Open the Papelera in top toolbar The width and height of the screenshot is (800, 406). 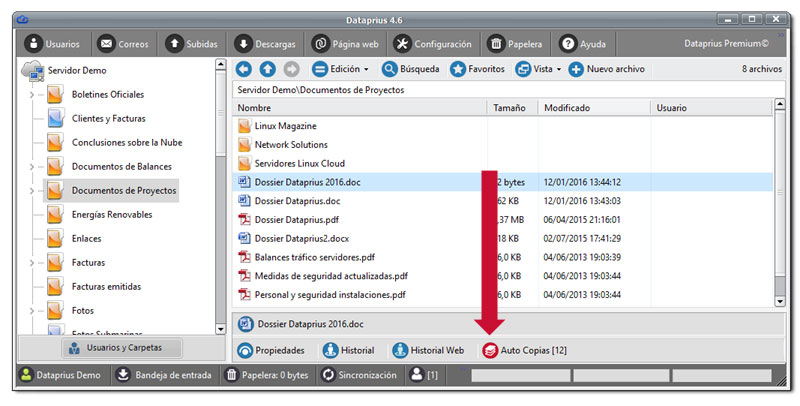click(515, 44)
